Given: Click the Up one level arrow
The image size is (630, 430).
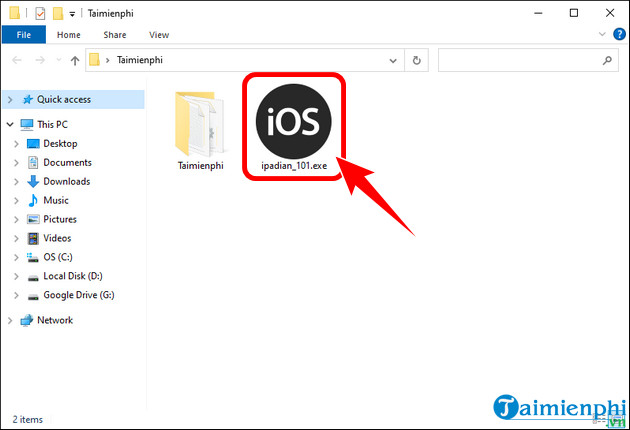Looking at the screenshot, I should [x=75, y=60].
